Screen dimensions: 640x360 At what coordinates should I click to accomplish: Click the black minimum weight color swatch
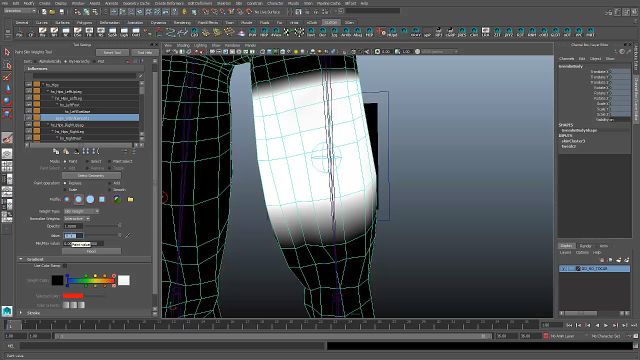pyautogui.click(x=58, y=280)
